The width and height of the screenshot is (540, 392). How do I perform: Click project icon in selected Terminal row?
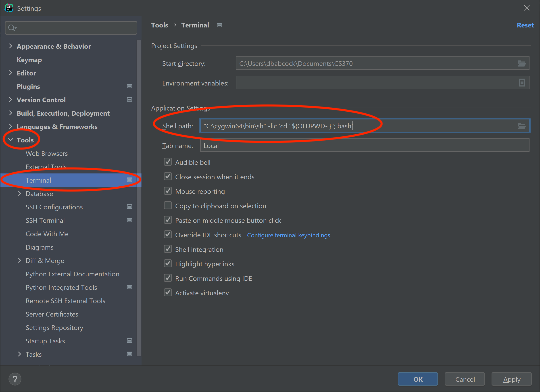click(x=129, y=180)
